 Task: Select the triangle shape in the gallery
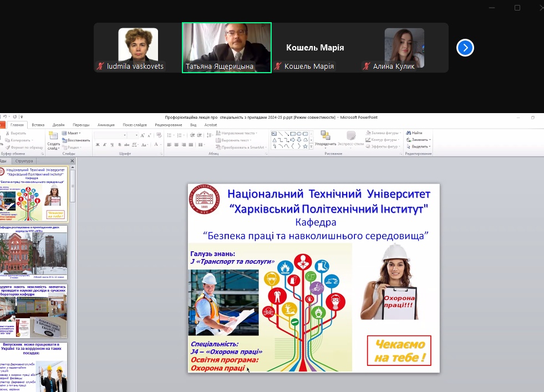point(274,140)
